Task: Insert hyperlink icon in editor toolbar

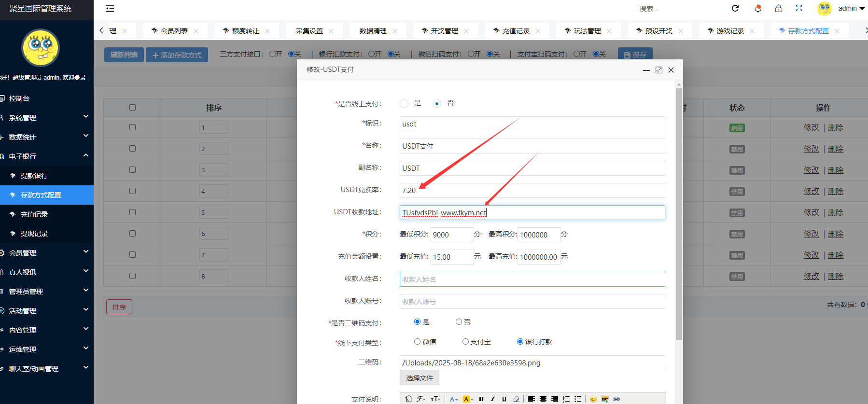Action: click(x=616, y=399)
